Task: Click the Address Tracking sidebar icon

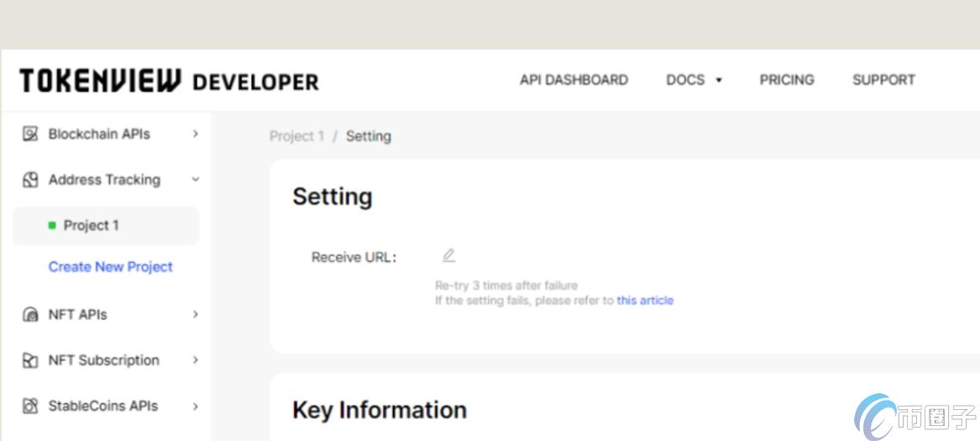Action: tap(30, 180)
